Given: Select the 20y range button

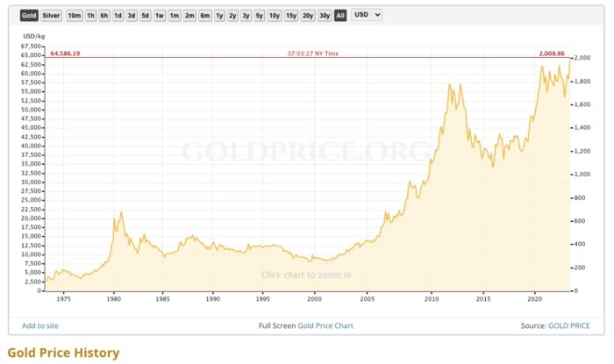Looking at the screenshot, I should [308, 16].
